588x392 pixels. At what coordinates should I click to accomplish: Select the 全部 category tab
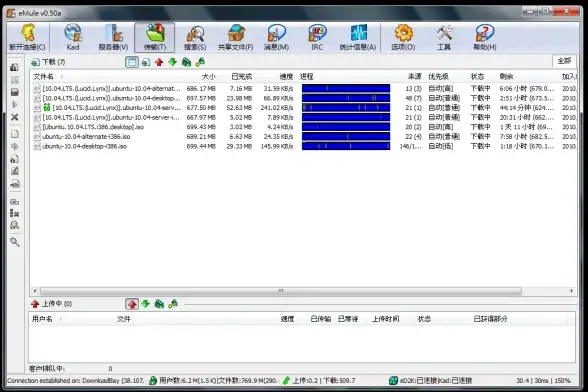[564, 61]
